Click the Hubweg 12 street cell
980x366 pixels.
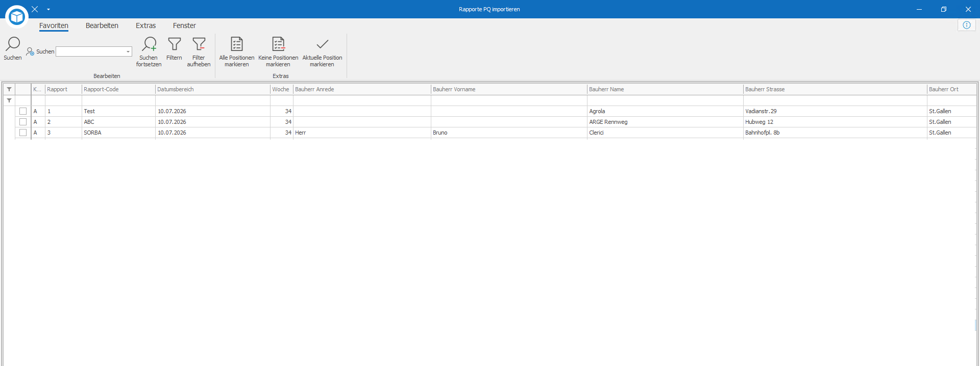pos(835,122)
